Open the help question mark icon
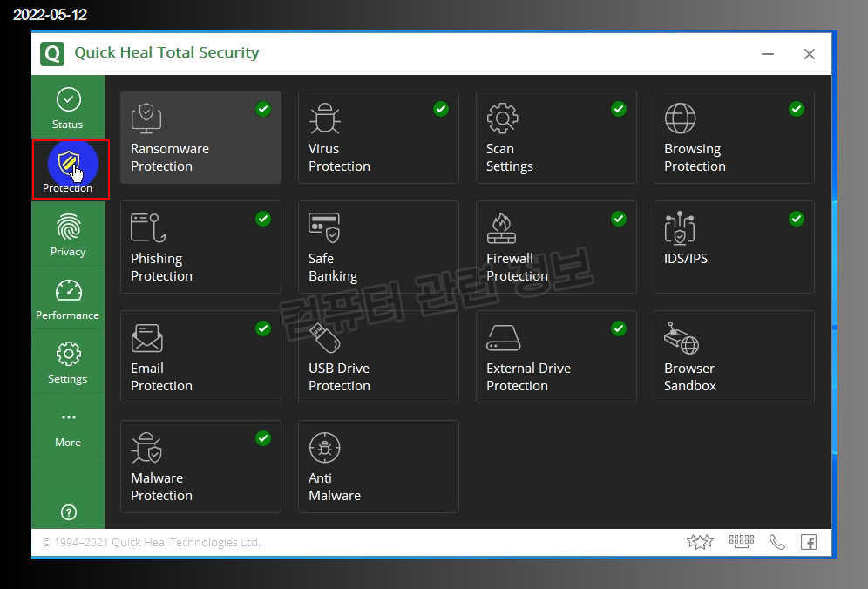 click(x=69, y=512)
